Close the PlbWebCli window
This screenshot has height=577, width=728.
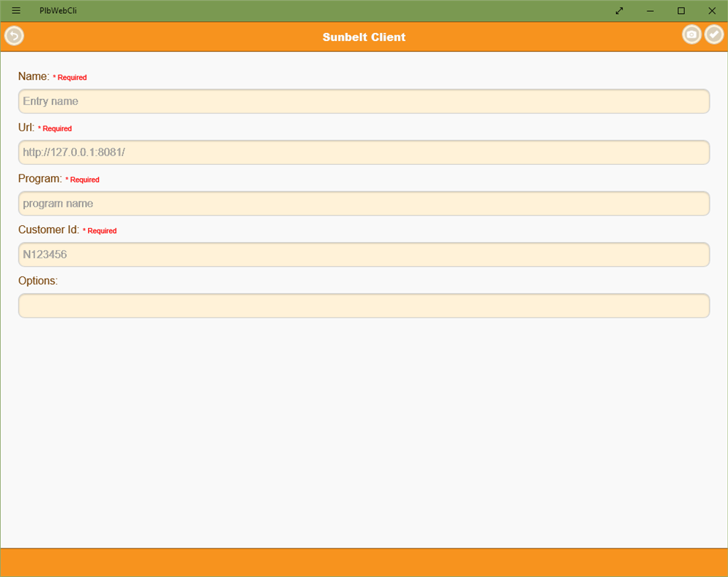tap(712, 11)
